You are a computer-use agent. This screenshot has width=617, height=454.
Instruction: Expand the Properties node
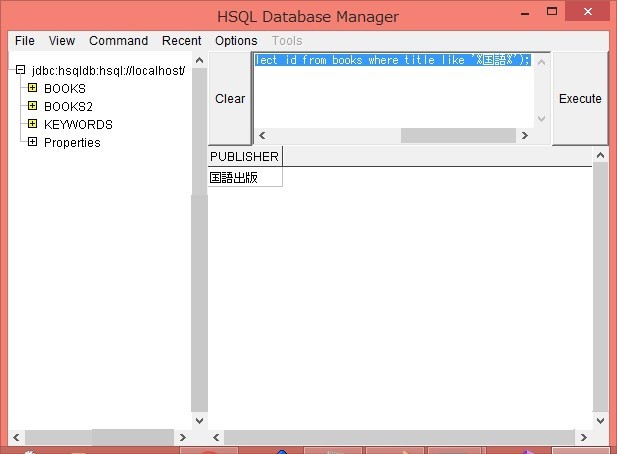coord(32,142)
